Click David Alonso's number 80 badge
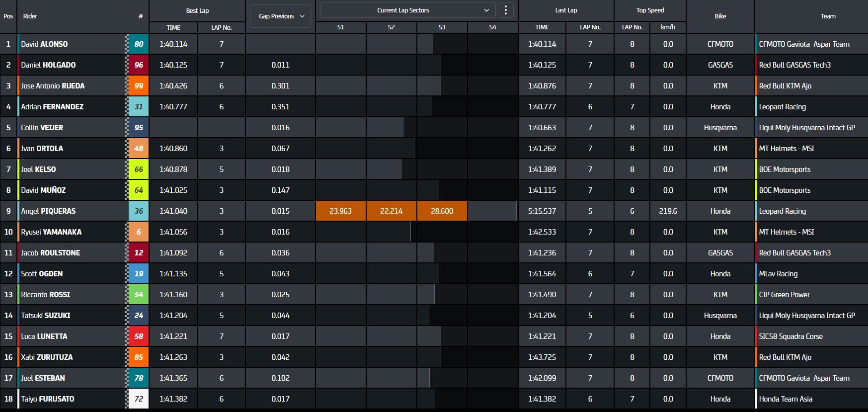868x412 pixels. (139, 44)
